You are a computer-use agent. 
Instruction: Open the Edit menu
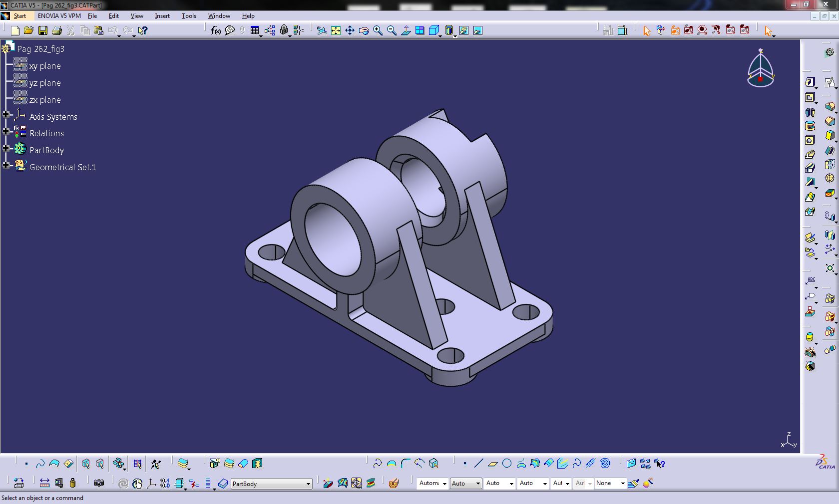[x=114, y=16]
